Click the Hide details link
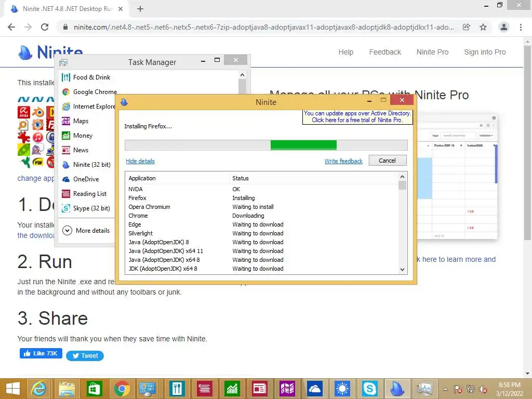The width and height of the screenshot is (532, 399). click(140, 161)
